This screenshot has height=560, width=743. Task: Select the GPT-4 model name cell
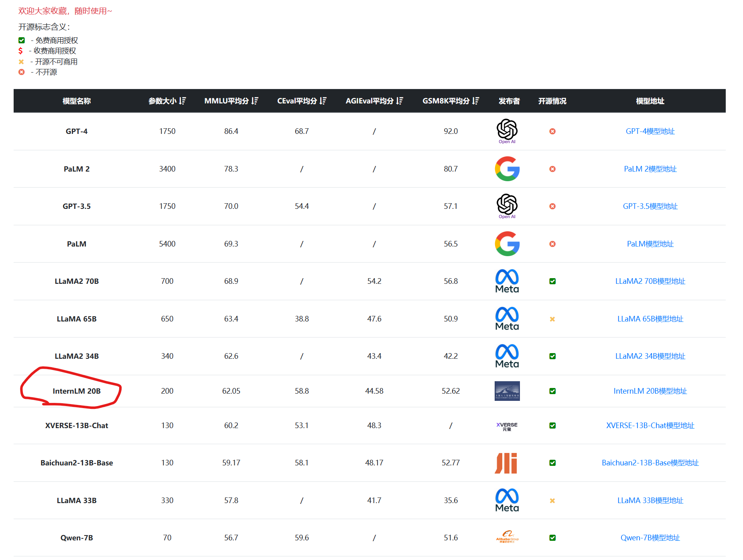[77, 131]
